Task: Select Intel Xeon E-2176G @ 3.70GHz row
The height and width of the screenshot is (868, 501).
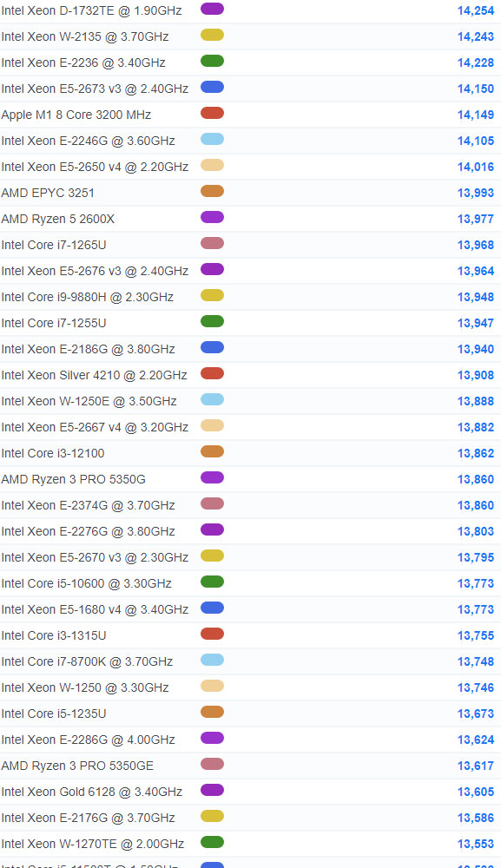Action: point(250,817)
